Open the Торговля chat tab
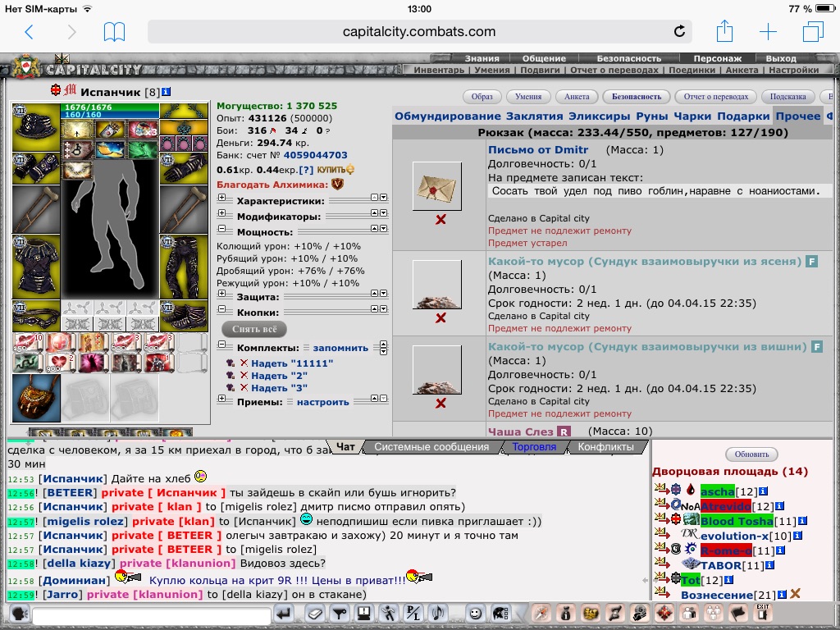Image resolution: width=840 pixels, height=630 pixels. tap(533, 447)
